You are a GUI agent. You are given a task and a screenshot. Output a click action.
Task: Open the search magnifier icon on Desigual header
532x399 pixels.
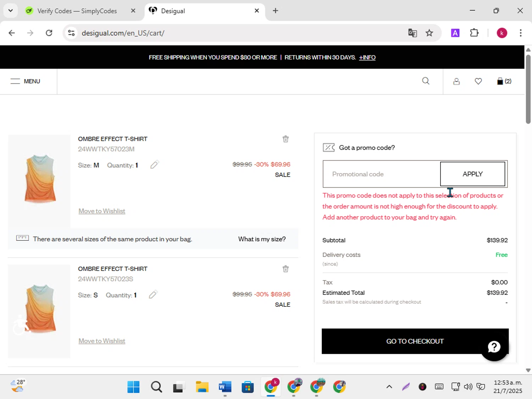[x=426, y=81]
